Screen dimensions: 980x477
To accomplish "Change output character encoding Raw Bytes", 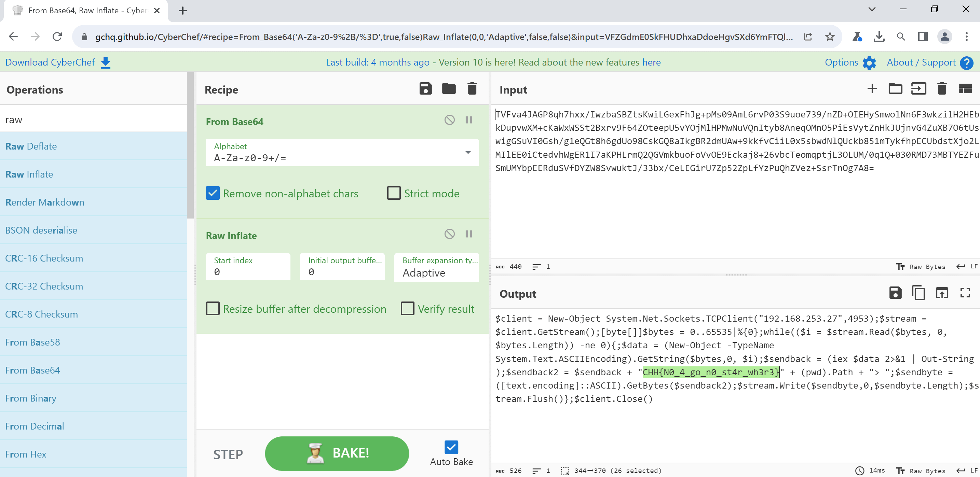I will click(x=920, y=471).
